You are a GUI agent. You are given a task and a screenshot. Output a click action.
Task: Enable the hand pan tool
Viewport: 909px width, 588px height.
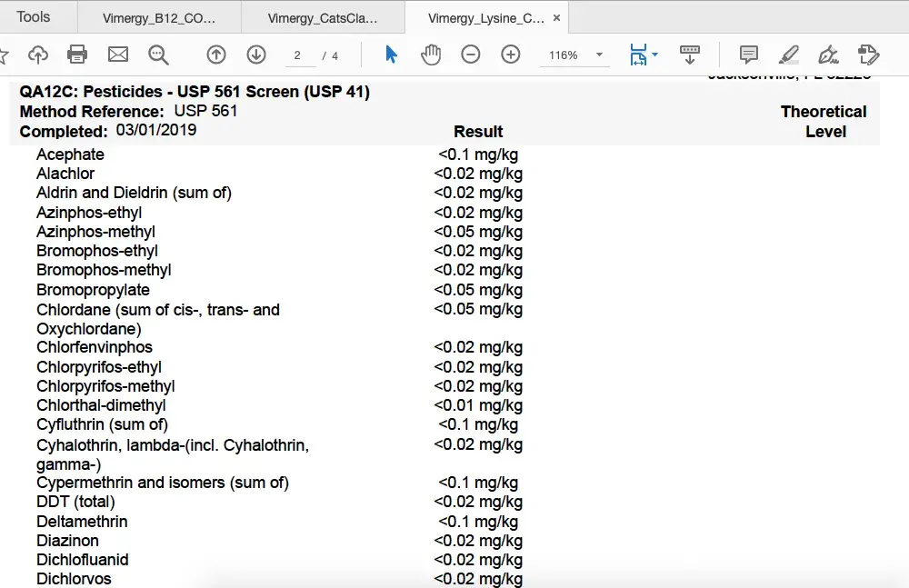pos(430,55)
